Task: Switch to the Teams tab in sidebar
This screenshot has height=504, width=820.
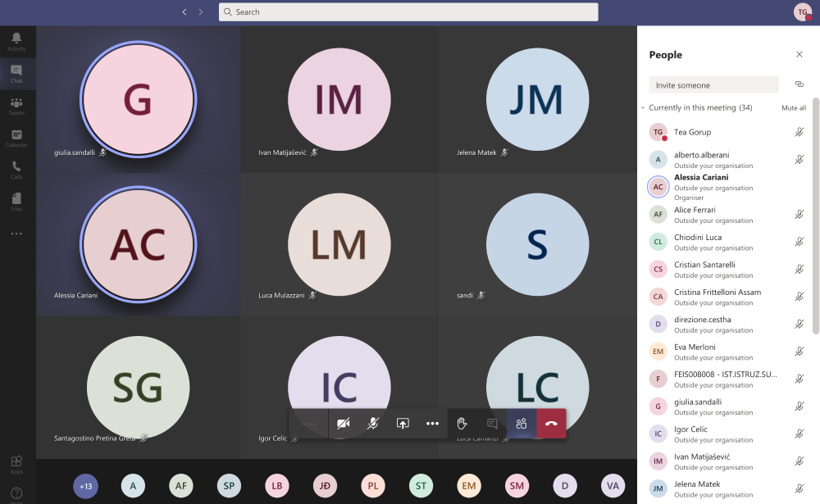Action: 16,106
